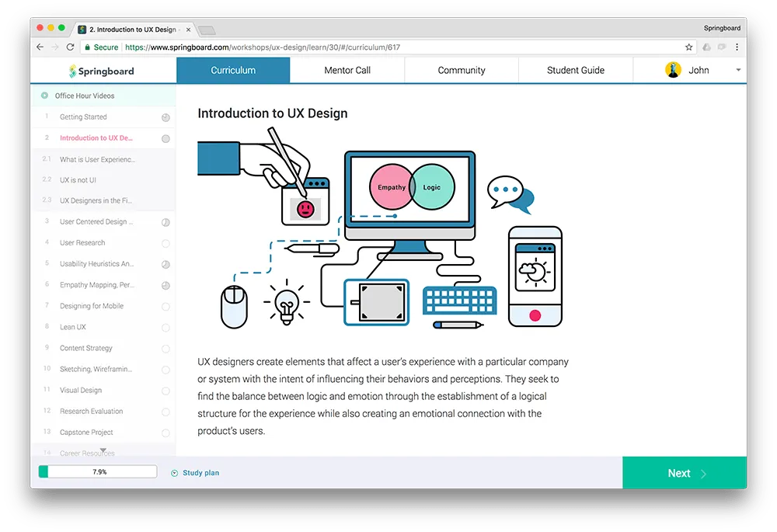Click the Springboard logo

pos(102,71)
